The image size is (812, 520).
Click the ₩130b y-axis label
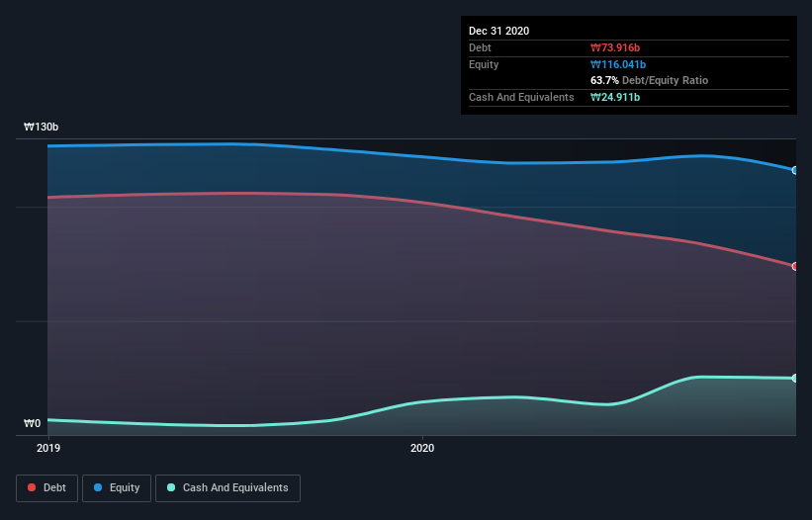(41, 127)
